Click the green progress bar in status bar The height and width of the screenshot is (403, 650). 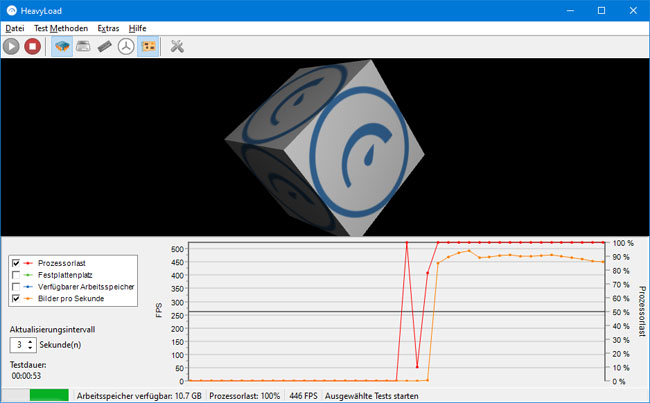tap(49, 396)
